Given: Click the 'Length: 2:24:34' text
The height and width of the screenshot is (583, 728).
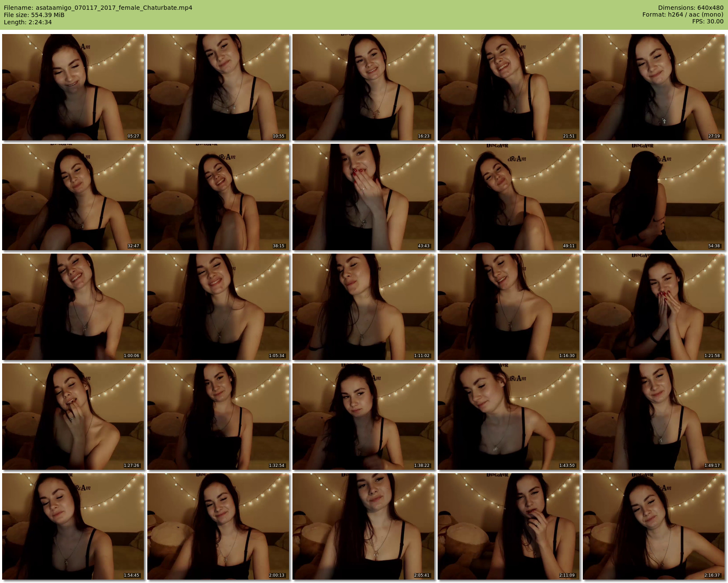Looking at the screenshot, I should click(28, 22).
